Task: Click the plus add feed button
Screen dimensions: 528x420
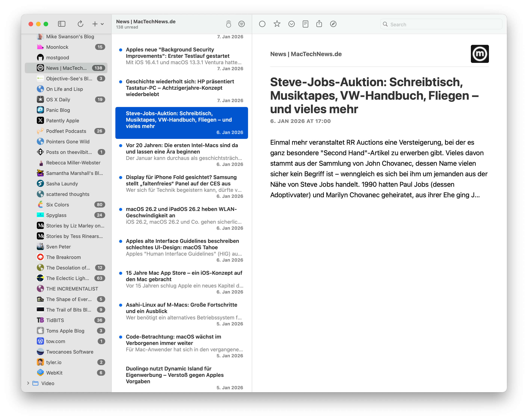Action: (95, 24)
